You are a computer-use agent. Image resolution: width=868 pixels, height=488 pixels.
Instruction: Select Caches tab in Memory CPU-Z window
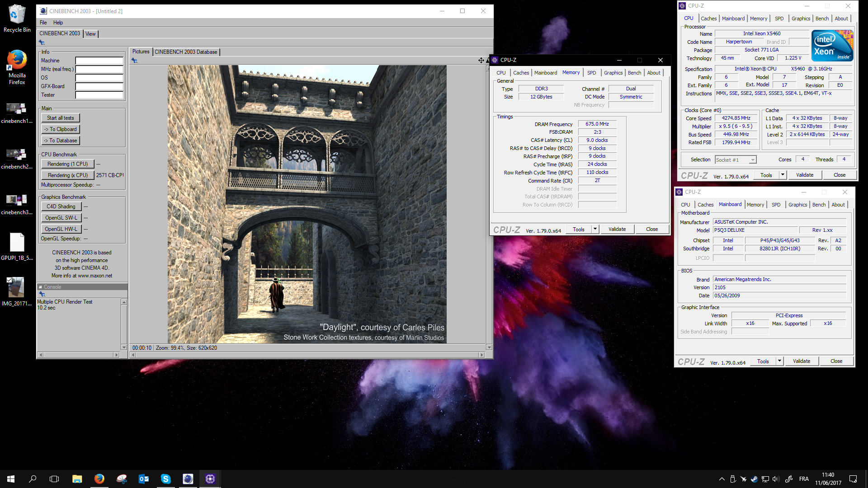(521, 73)
